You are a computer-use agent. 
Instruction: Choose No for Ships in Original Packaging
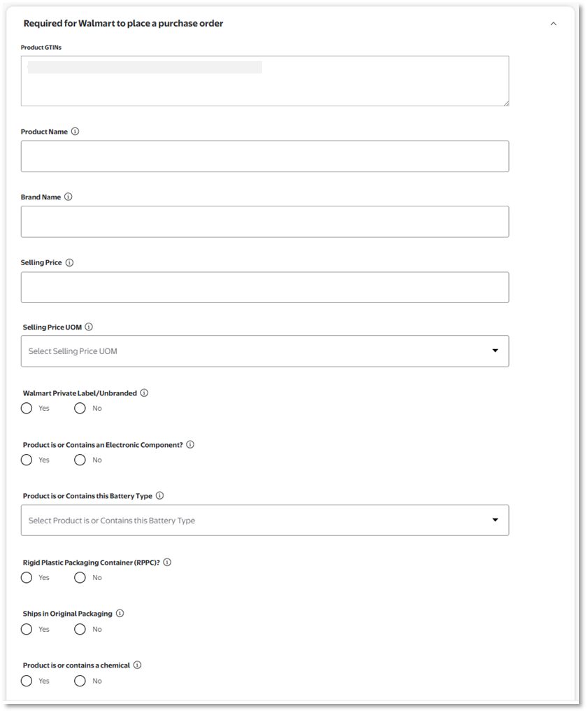pos(80,630)
